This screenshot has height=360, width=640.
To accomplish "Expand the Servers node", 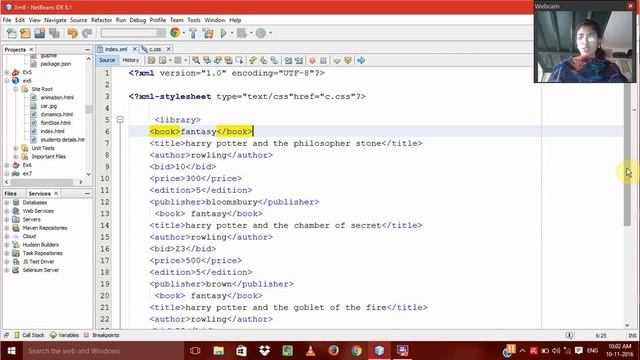I will (x=7, y=220).
